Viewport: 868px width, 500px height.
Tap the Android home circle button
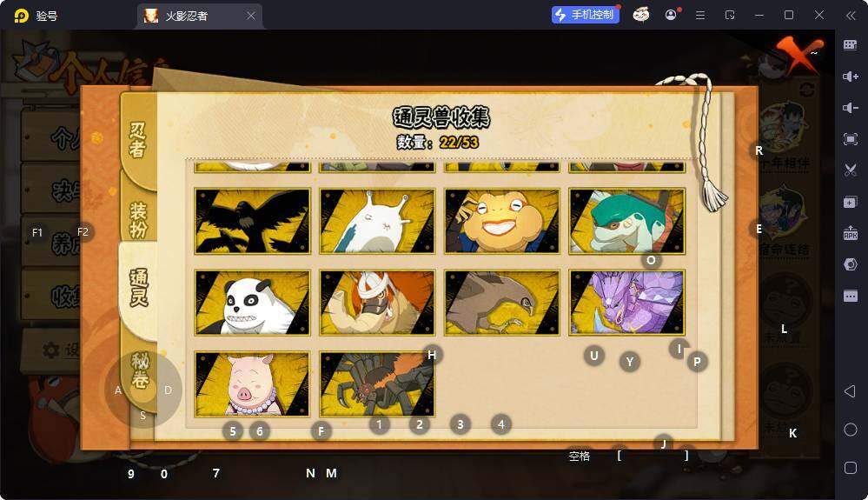851,430
